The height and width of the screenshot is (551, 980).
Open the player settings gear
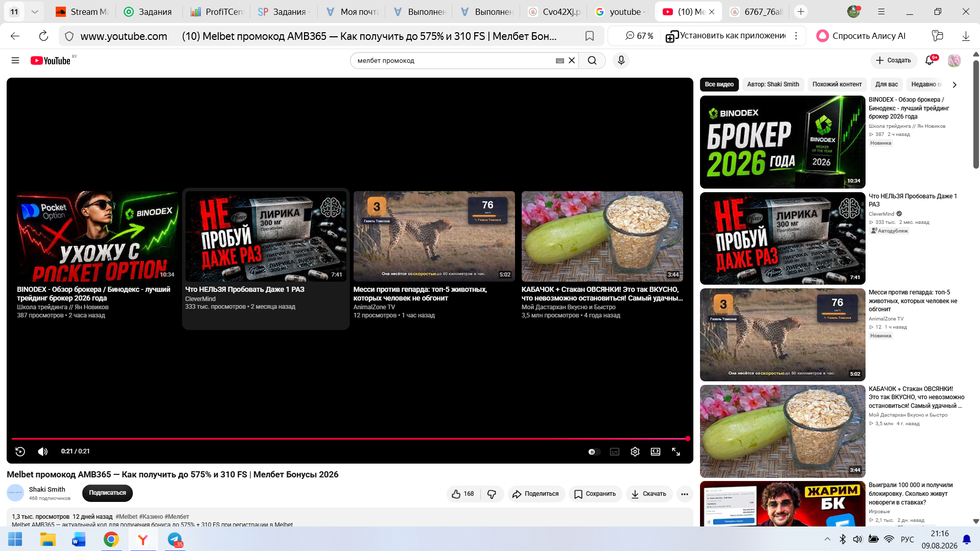(x=635, y=452)
